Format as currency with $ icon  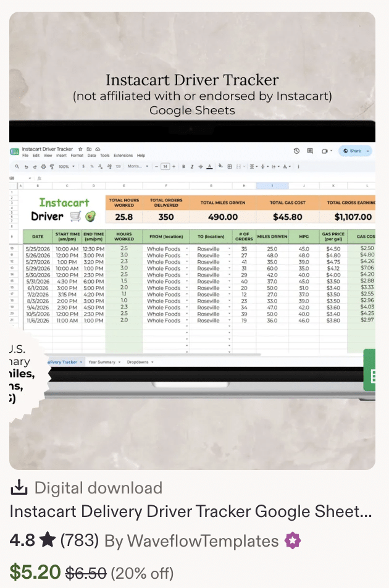tap(83, 167)
